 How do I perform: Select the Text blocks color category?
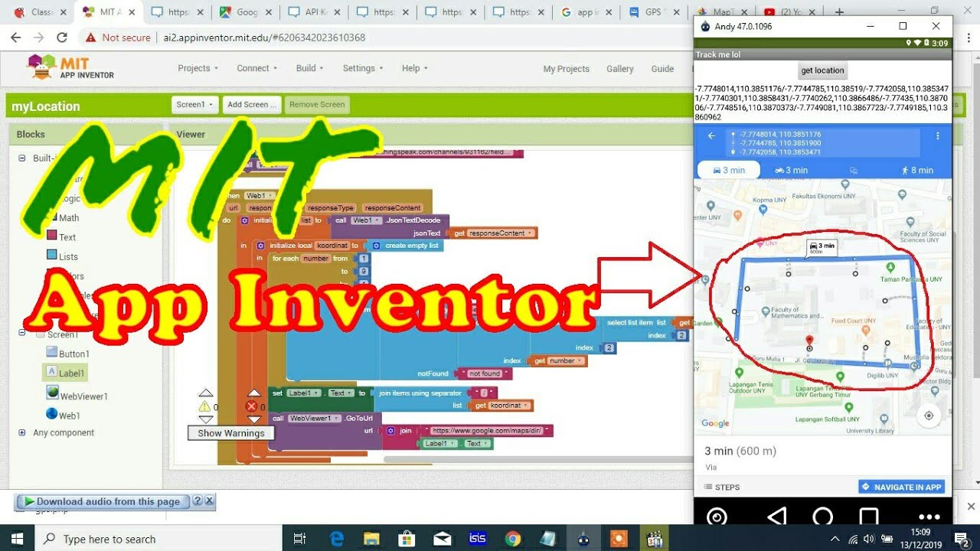click(x=52, y=236)
